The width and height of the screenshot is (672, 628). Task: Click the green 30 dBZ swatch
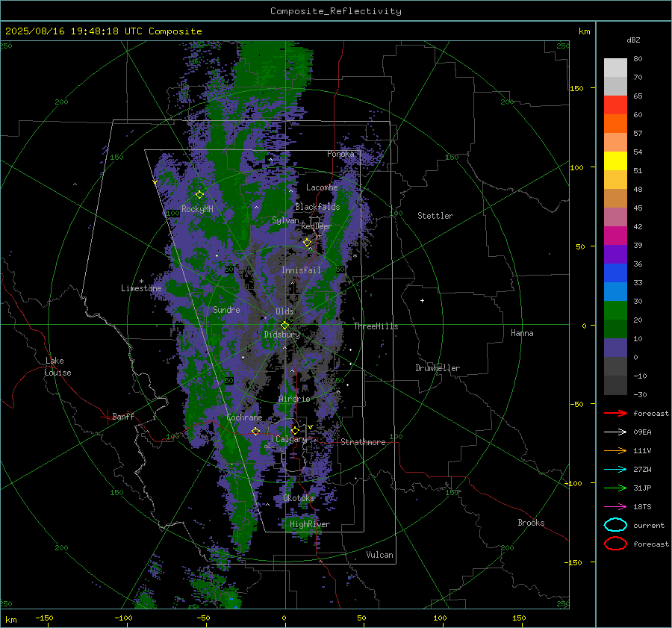[x=615, y=310]
